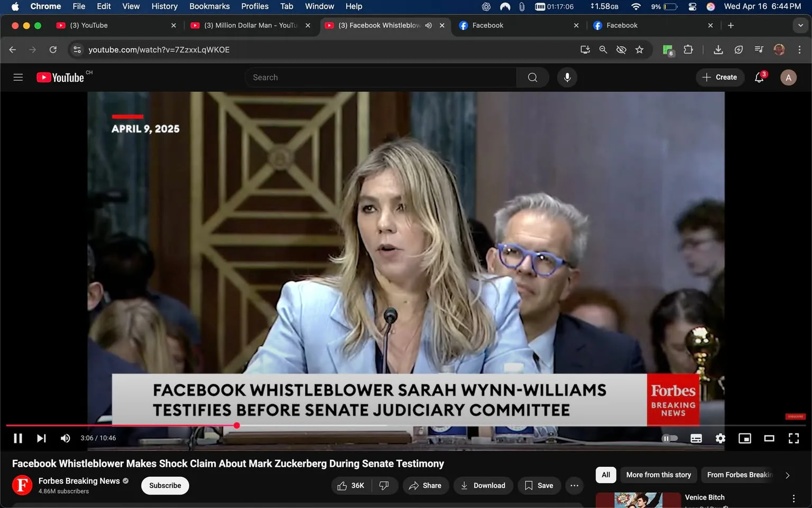812x508 pixels.
Task: Open theater mode in the video player
Action: click(769, 438)
